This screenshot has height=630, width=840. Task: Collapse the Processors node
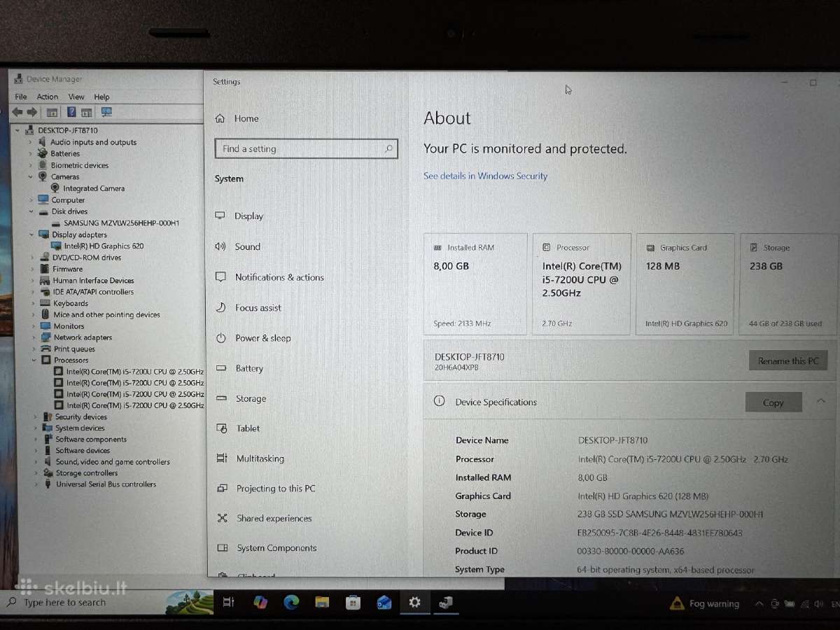pyautogui.click(x=34, y=360)
